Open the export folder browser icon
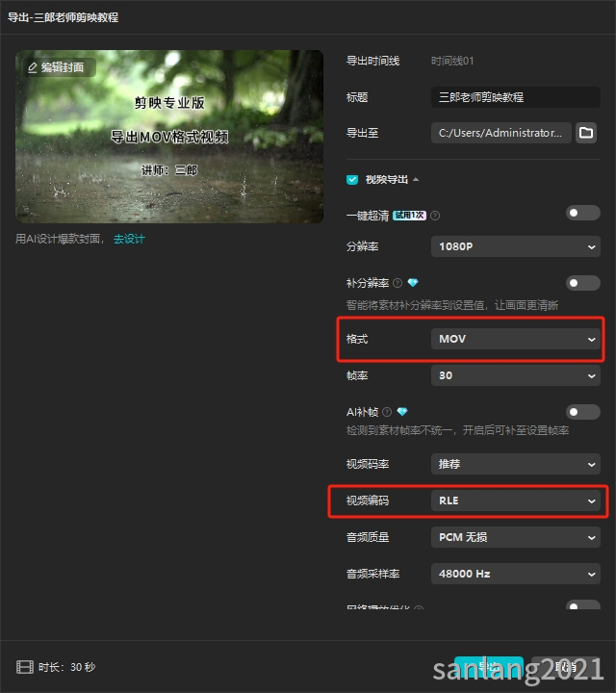The height and width of the screenshot is (693, 616). point(586,133)
